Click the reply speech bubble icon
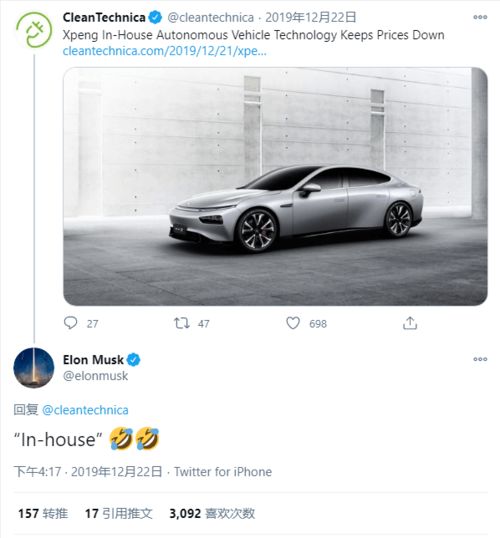This screenshot has width=500, height=538. [x=70, y=323]
